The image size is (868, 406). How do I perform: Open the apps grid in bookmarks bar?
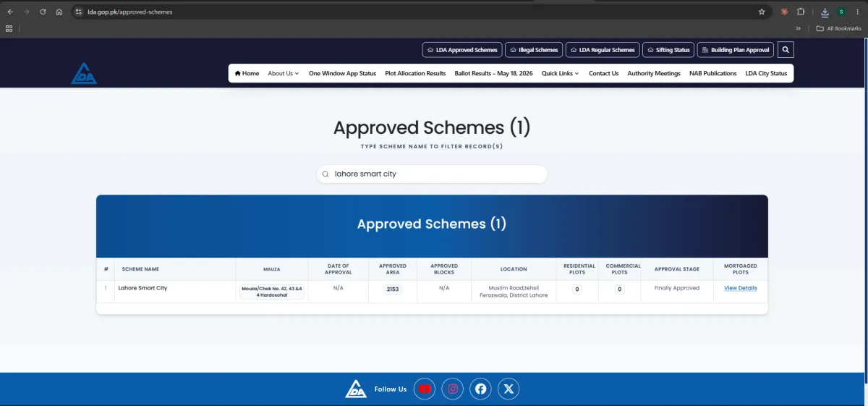(x=9, y=28)
